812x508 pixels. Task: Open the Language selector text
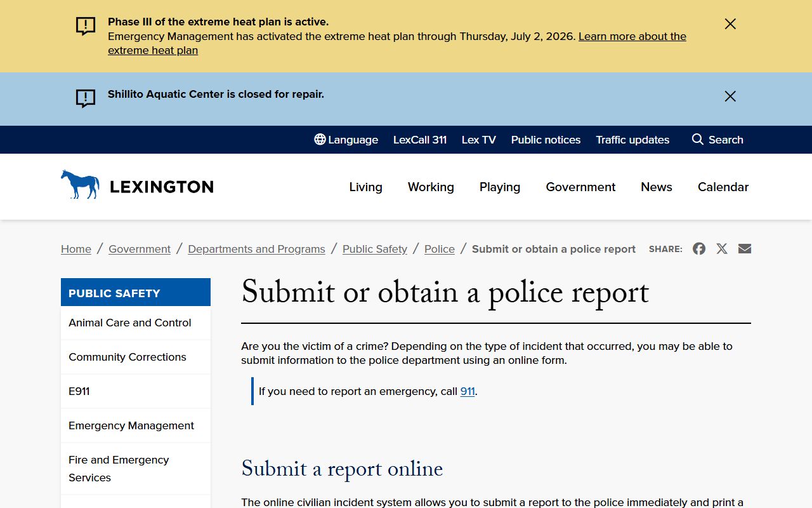coord(353,140)
